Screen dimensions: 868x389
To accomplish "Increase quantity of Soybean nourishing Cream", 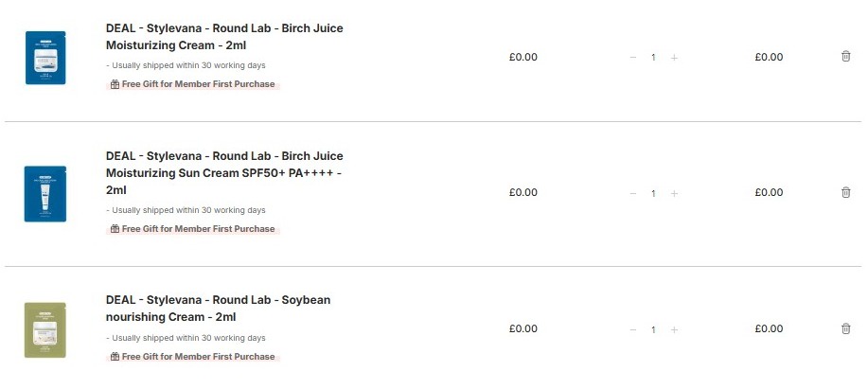I will [x=674, y=329].
